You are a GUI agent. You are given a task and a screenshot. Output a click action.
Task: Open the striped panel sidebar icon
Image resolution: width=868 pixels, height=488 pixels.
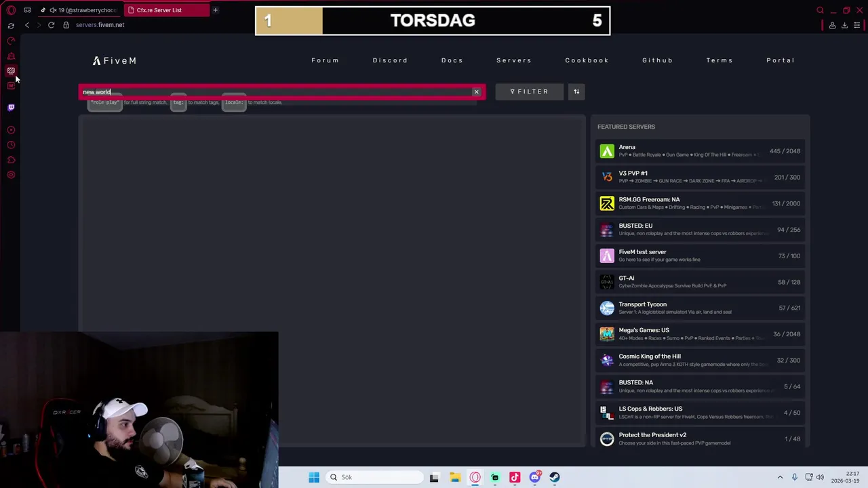click(x=11, y=70)
